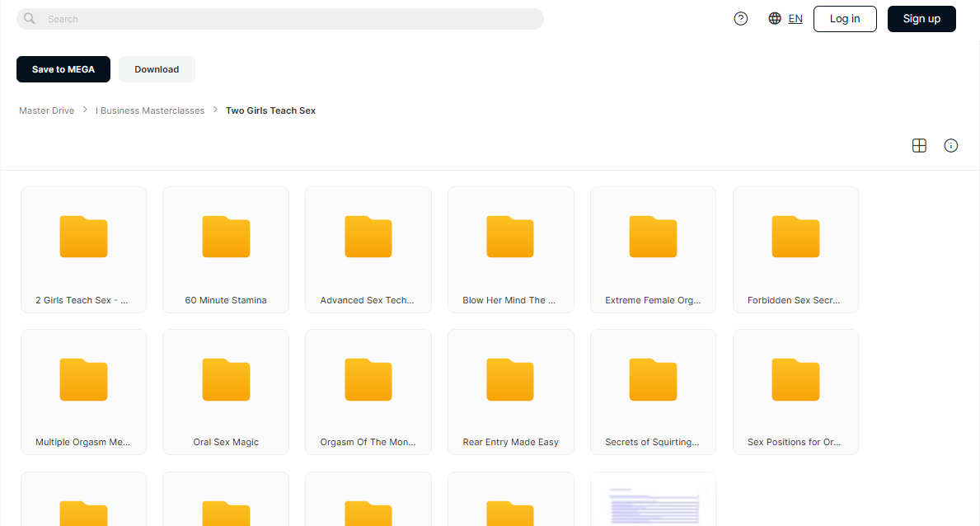Switch view with the grid layout icon
The image size is (980, 526).
pyautogui.click(x=919, y=146)
